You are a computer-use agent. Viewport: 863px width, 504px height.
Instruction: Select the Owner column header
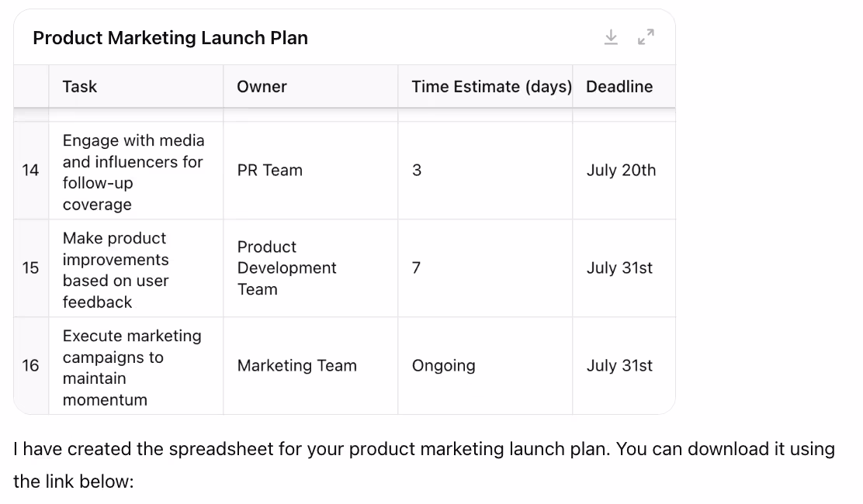pyautogui.click(x=310, y=86)
